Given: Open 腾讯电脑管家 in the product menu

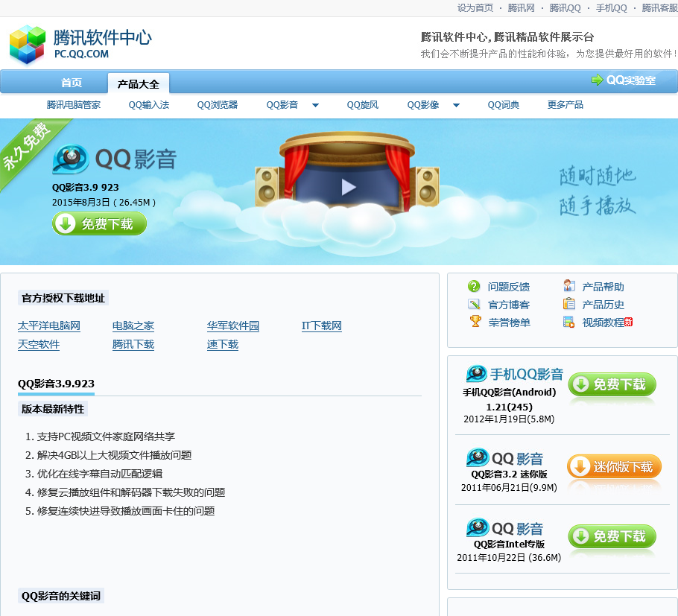Looking at the screenshot, I should 74,104.
